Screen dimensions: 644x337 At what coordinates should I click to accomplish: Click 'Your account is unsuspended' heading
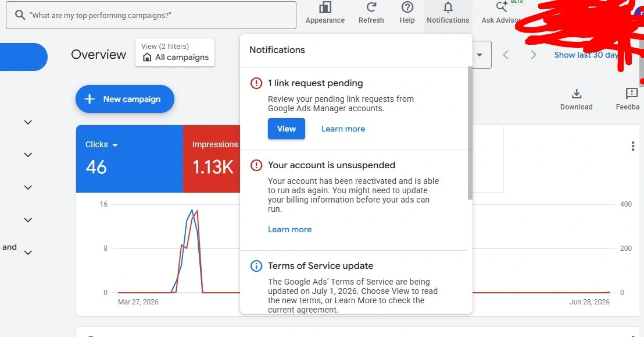coord(331,165)
